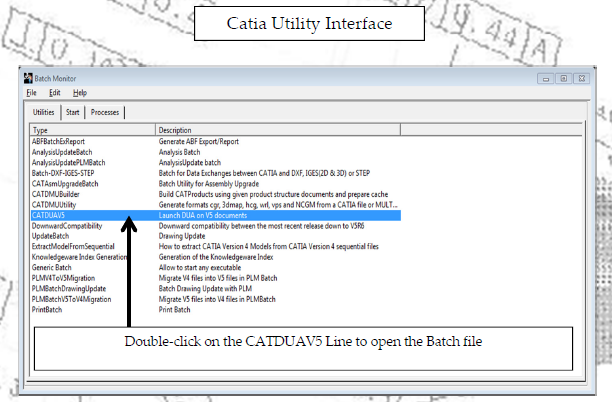Select the ABFBatchExReport row
612x402 pixels.
[x=215, y=142]
